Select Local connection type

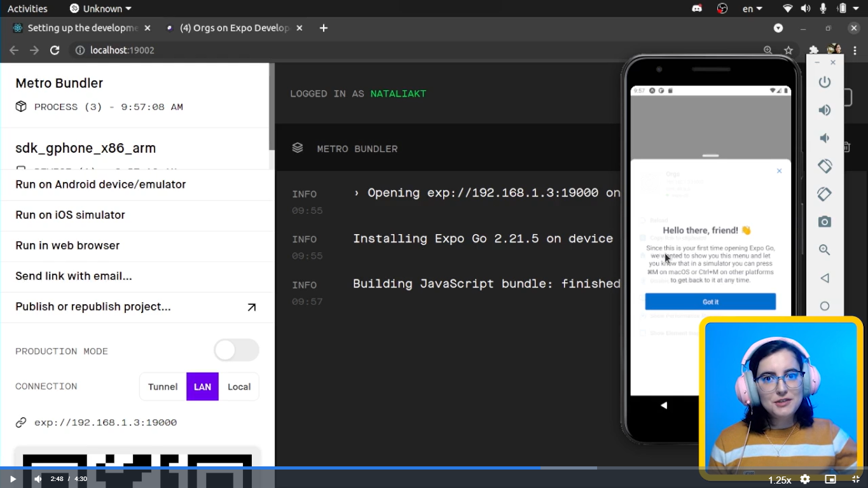239,387
